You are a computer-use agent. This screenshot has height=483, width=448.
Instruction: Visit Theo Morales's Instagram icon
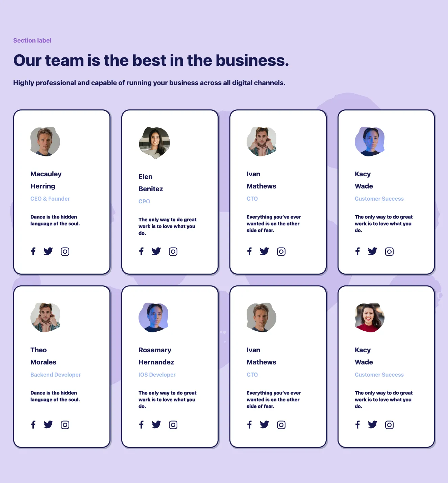pos(65,425)
